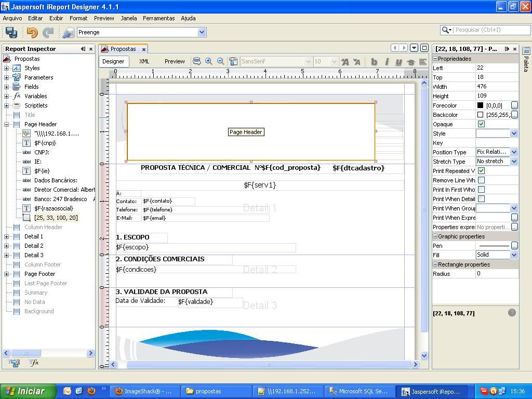Open the Ferramentas menu
Viewport: 532px width, 399px height.
click(158, 18)
